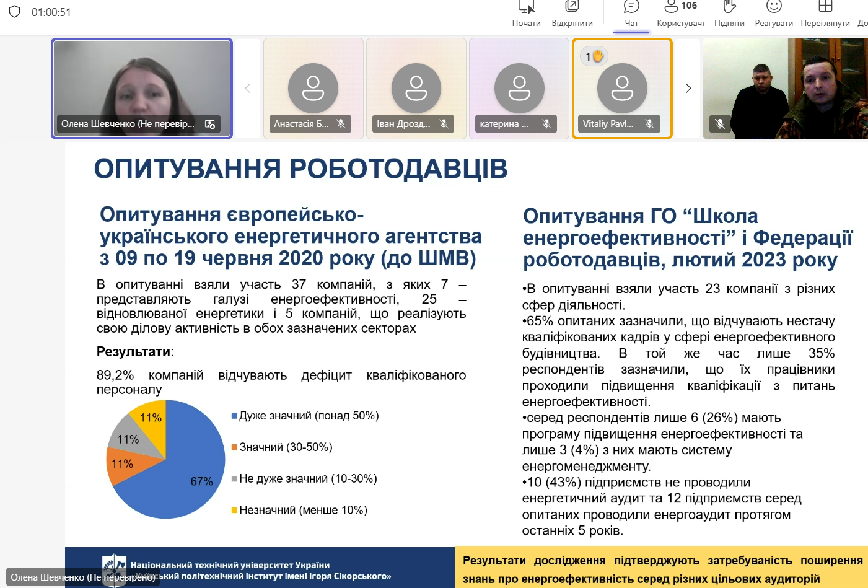
Task: Click muted mic icon on Анастасія tile
Action: [341, 124]
